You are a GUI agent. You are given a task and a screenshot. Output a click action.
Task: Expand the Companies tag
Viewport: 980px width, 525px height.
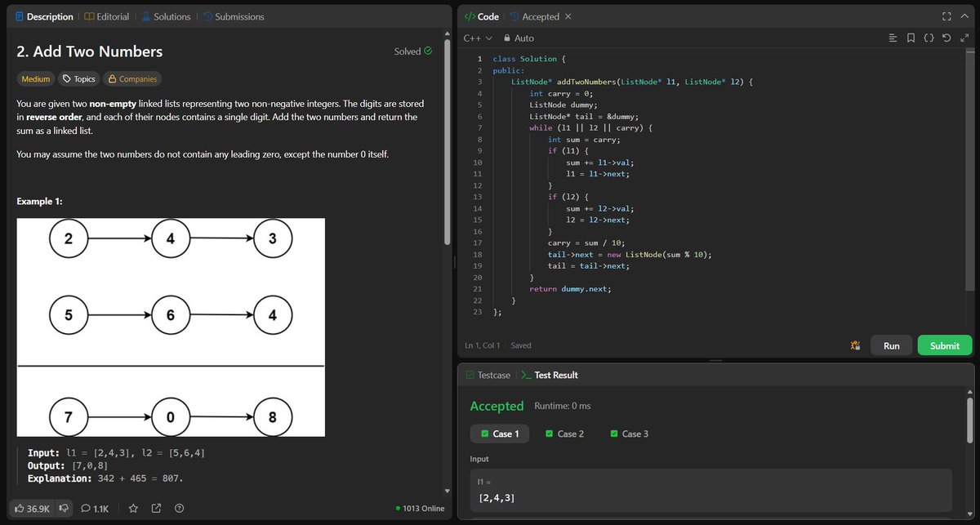[134, 79]
